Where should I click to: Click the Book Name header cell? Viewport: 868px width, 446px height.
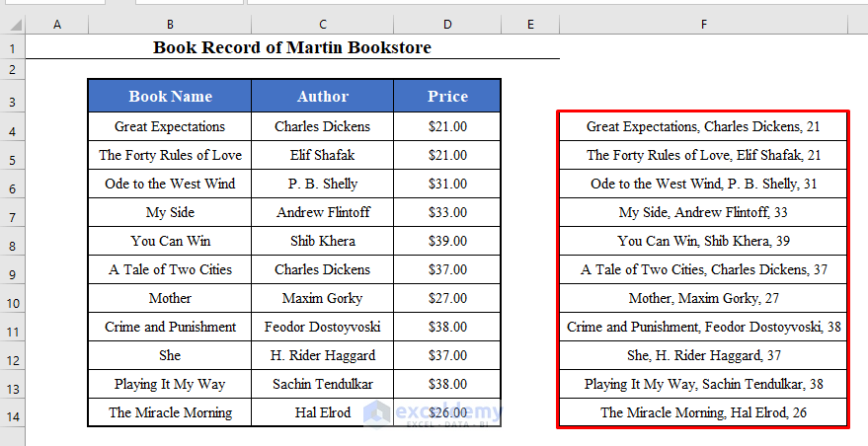[170, 97]
